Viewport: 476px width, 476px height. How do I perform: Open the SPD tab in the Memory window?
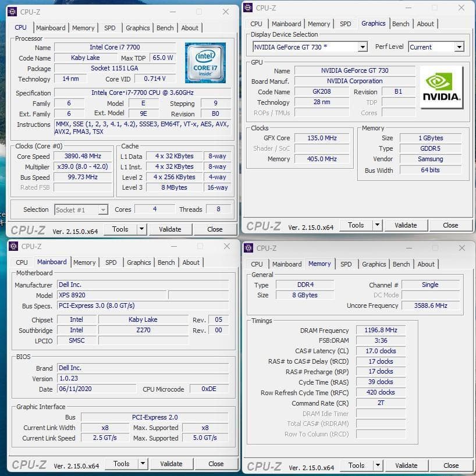click(x=346, y=264)
